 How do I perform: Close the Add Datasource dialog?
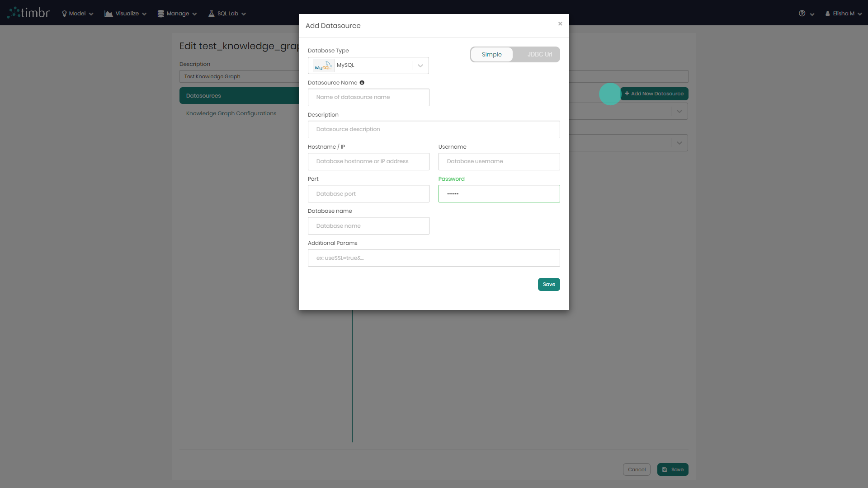[560, 24]
